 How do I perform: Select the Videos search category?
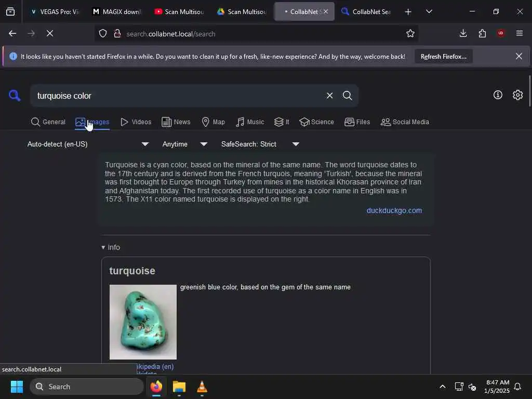click(x=136, y=122)
